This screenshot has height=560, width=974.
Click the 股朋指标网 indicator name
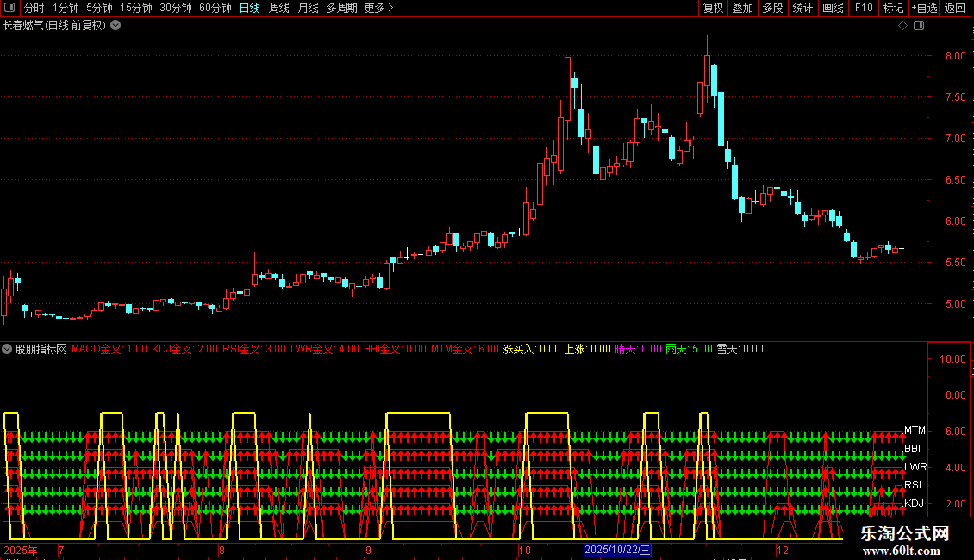41,349
